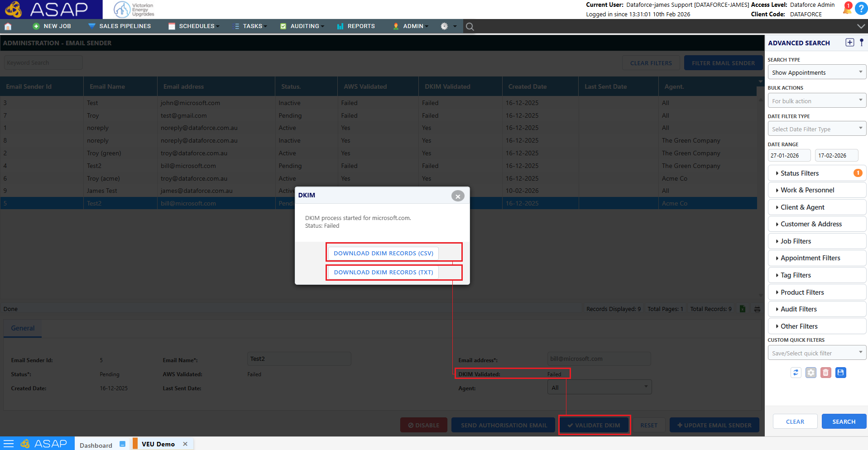The image size is (868, 450).
Task: Click the search magnifier icon in the navbar
Action: 470,27
